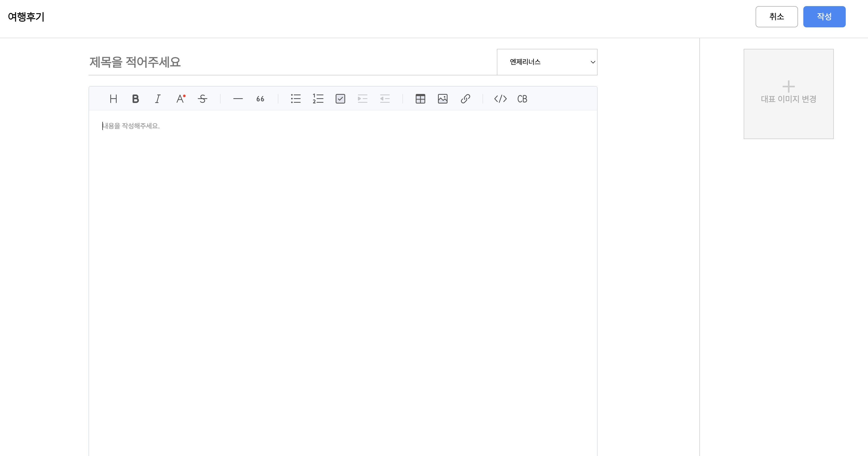
Task: Insert an image into content
Action: pos(442,99)
